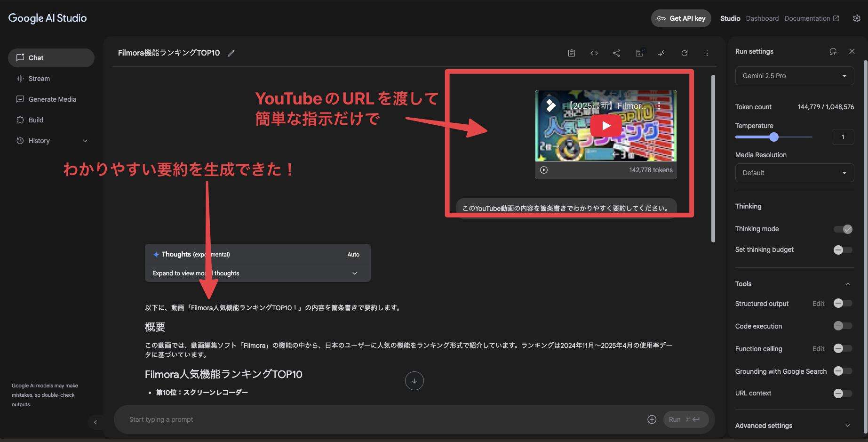This screenshot has height=442, width=868.
Task: Click the Run button
Action: point(686,419)
